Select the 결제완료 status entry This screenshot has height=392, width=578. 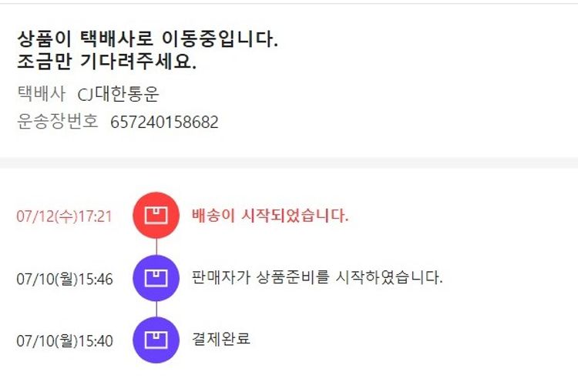coord(221,339)
